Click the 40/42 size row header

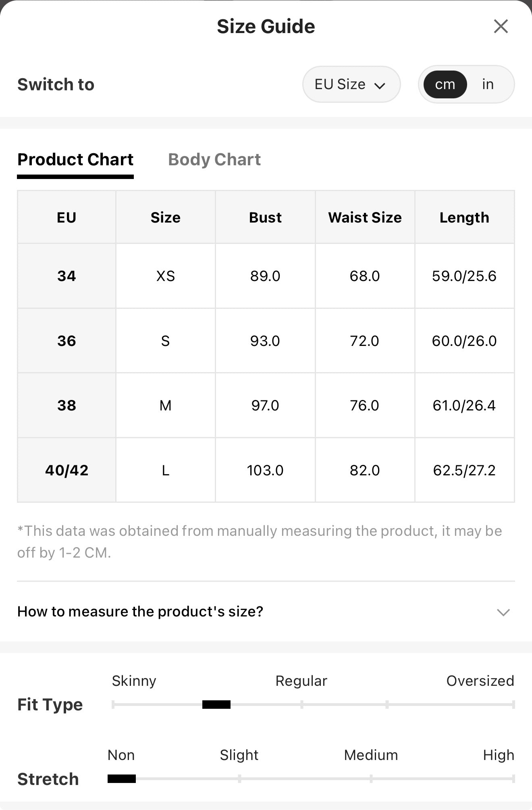point(66,470)
